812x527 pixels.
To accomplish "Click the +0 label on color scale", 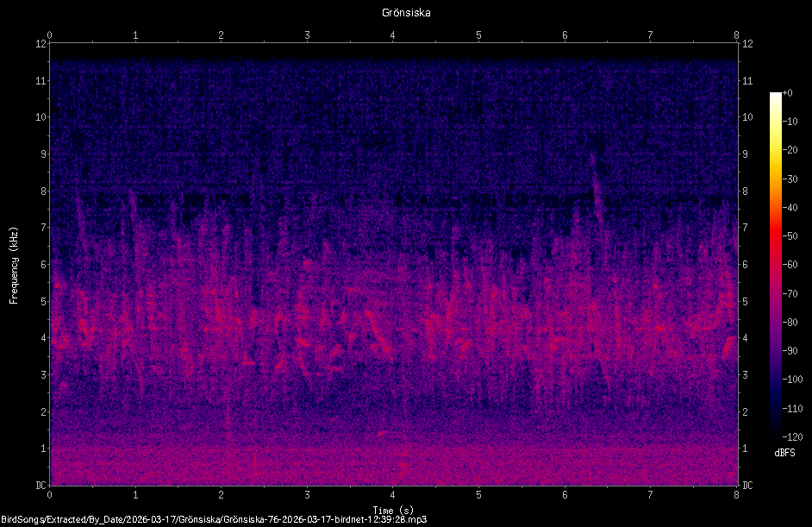I will point(787,93).
